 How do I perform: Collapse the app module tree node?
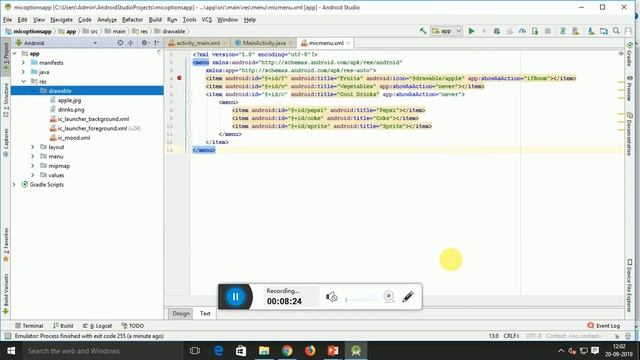(15, 53)
